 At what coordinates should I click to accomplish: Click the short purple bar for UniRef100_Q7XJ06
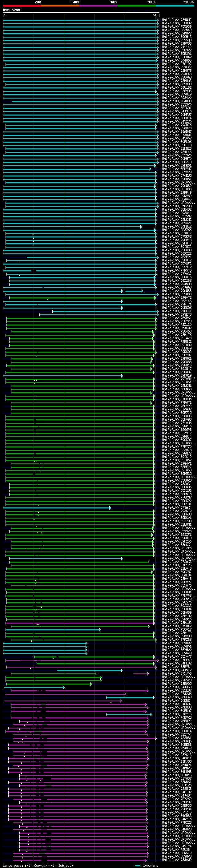(x=141, y=674)
